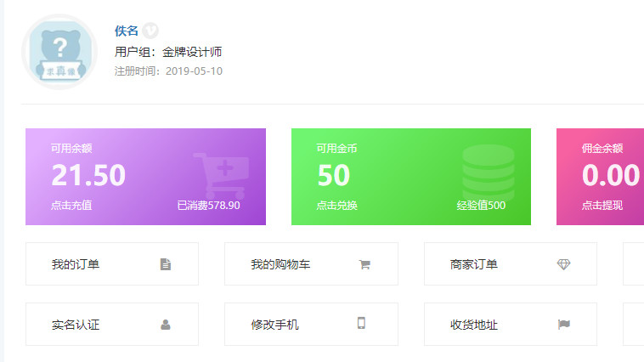
Task: Click the 可用金币 label
Action: tap(336, 149)
